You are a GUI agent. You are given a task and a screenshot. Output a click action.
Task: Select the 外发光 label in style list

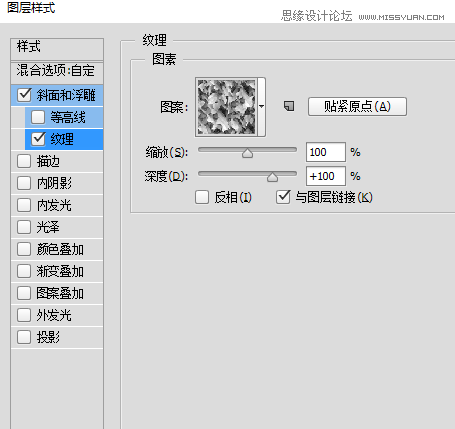coord(54,315)
